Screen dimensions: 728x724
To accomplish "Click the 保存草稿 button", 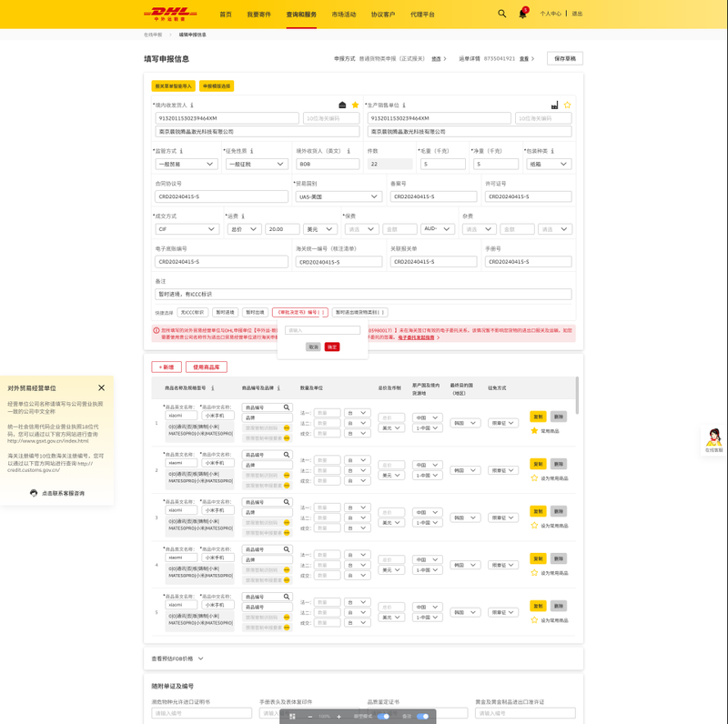I will (x=565, y=58).
